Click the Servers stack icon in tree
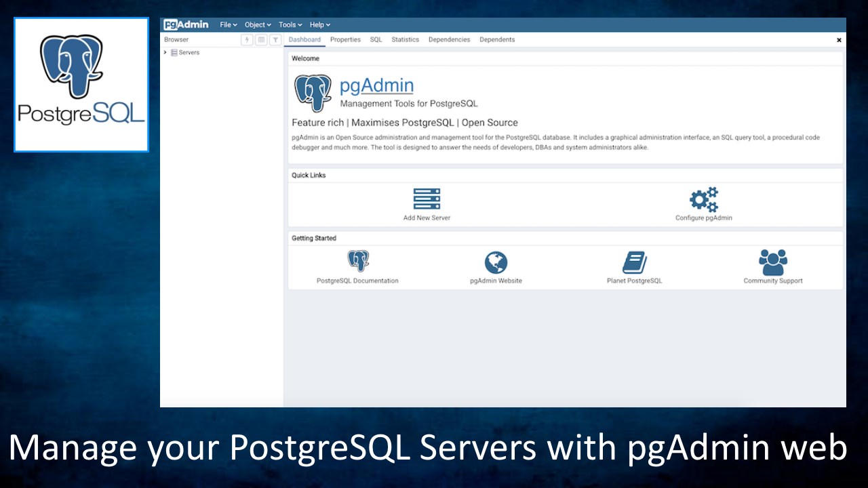The width and height of the screenshot is (868, 488). tap(174, 52)
